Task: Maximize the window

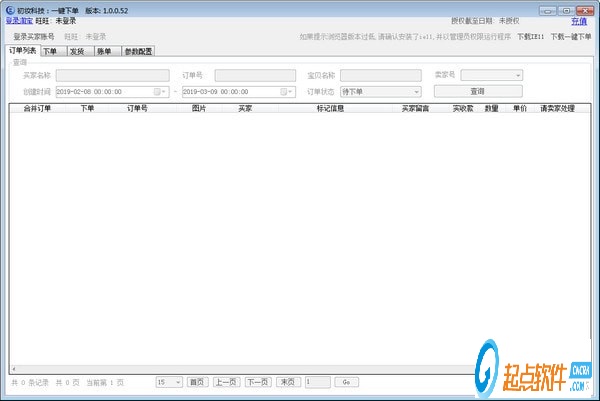Action: tap(567, 11)
